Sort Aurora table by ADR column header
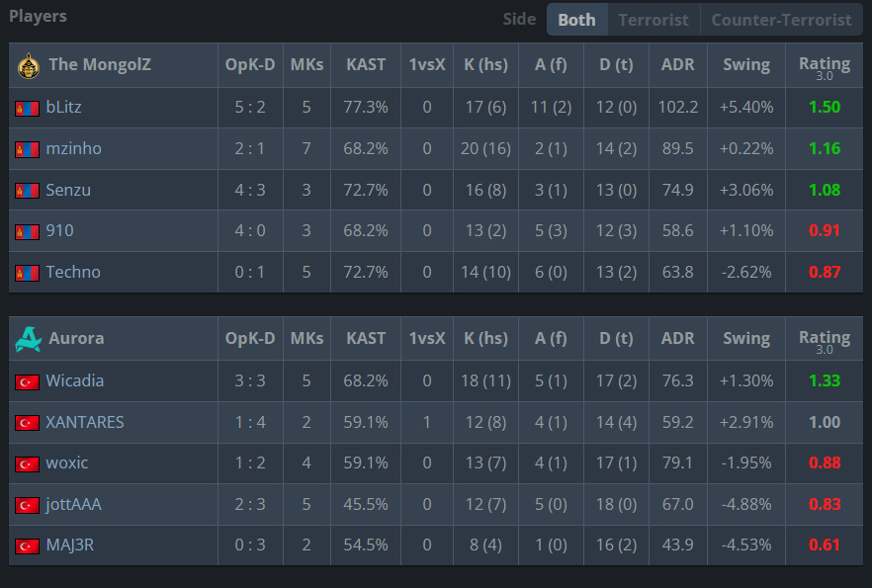The height and width of the screenshot is (588, 872). tap(677, 338)
